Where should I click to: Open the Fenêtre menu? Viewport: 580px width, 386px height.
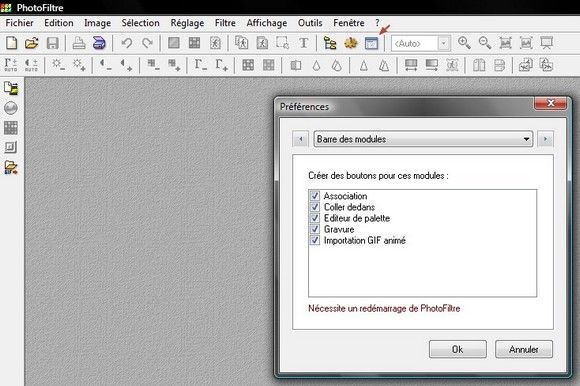(x=348, y=23)
